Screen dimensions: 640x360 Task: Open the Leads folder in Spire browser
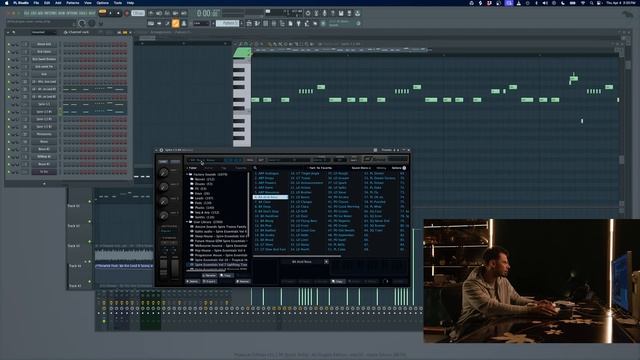coord(204,198)
